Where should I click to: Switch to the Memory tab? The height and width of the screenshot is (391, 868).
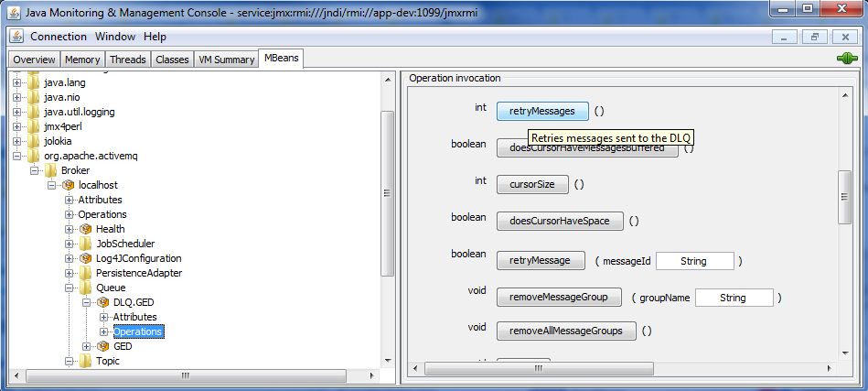(x=82, y=60)
